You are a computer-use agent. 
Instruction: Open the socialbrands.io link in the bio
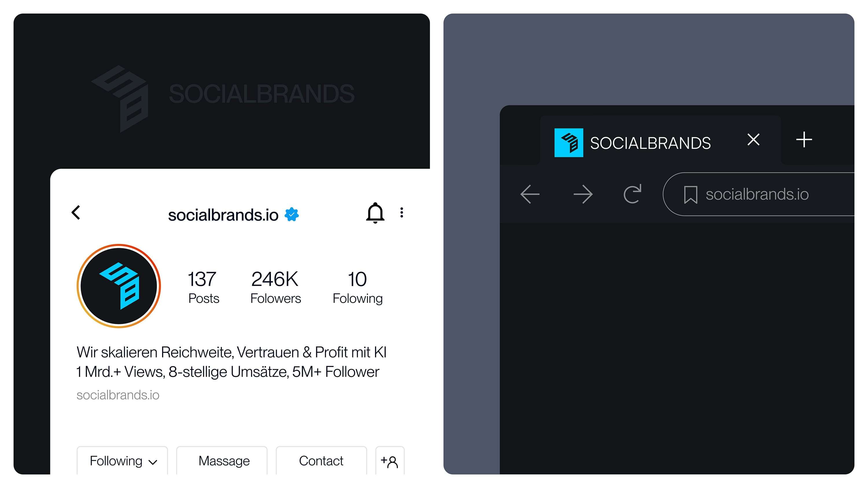coord(118,395)
